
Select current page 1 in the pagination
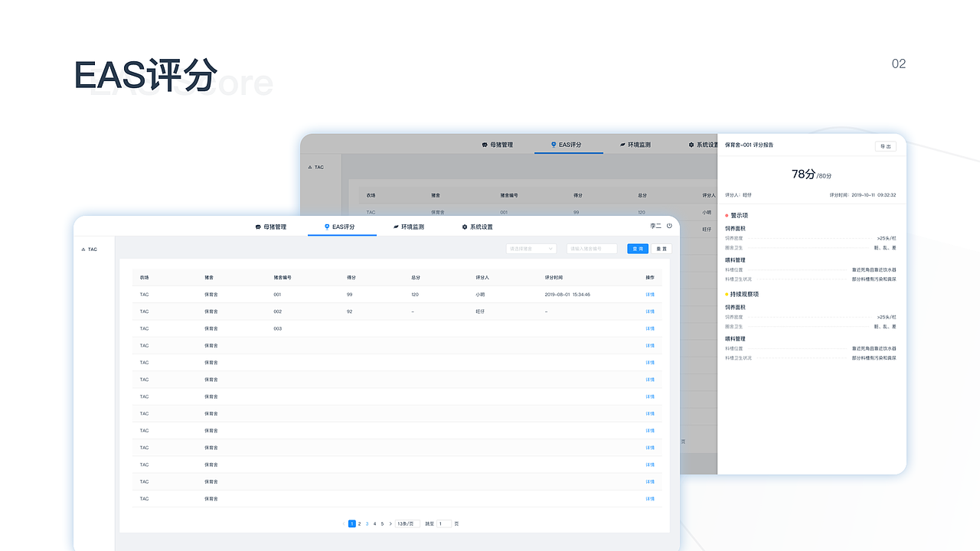tap(352, 523)
